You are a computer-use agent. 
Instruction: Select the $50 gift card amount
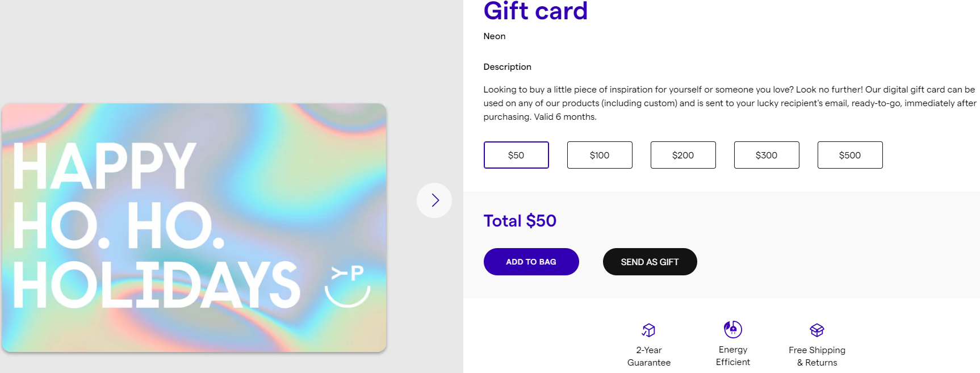516,155
